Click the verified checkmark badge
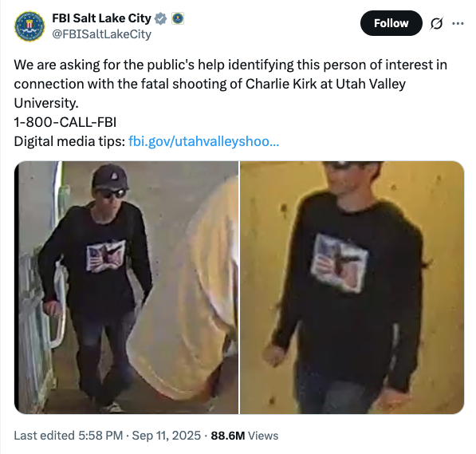476x454 pixels. click(x=160, y=18)
